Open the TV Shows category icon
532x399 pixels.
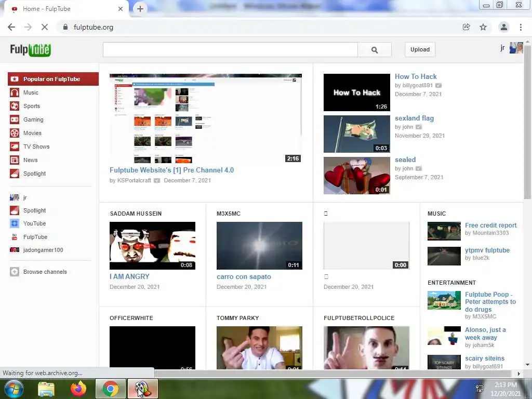[x=14, y=147]
